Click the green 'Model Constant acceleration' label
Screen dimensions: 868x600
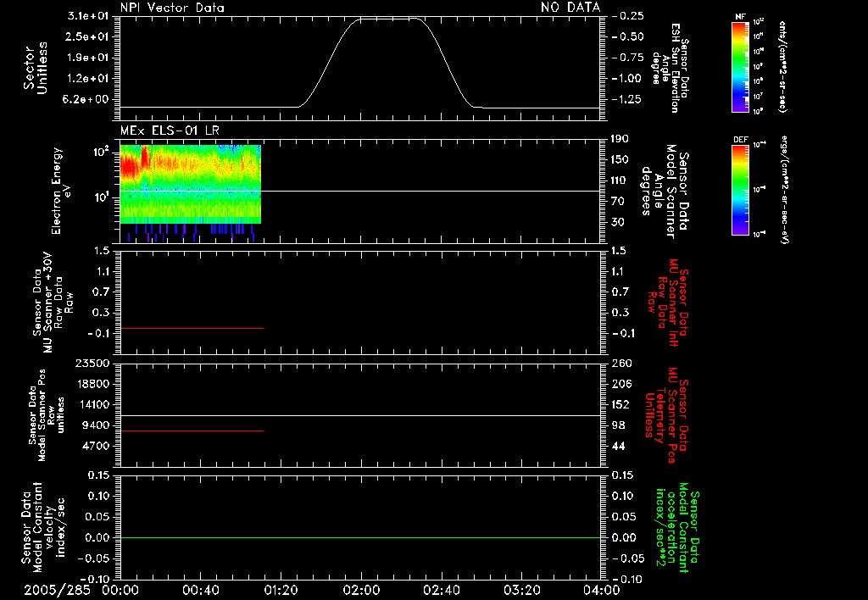coord(678,528)
